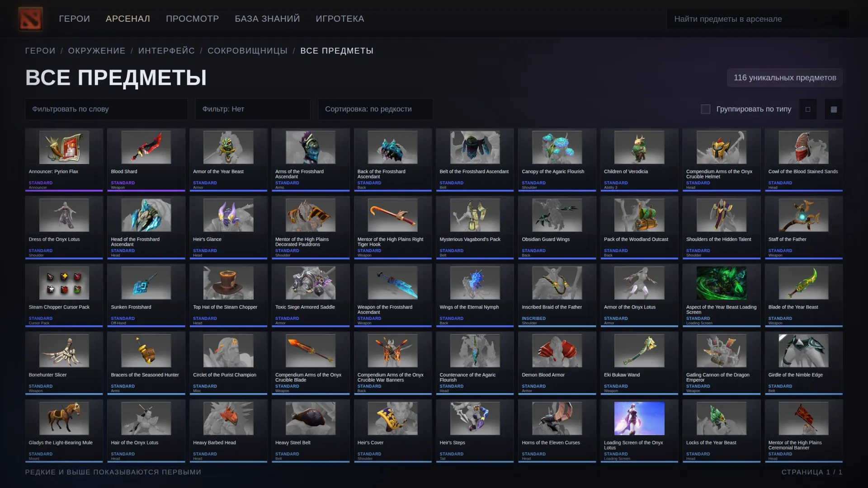Screen dimensions: 868x488
Task: Open the ПРОСМОТР top menu
Action: (192, 19)
